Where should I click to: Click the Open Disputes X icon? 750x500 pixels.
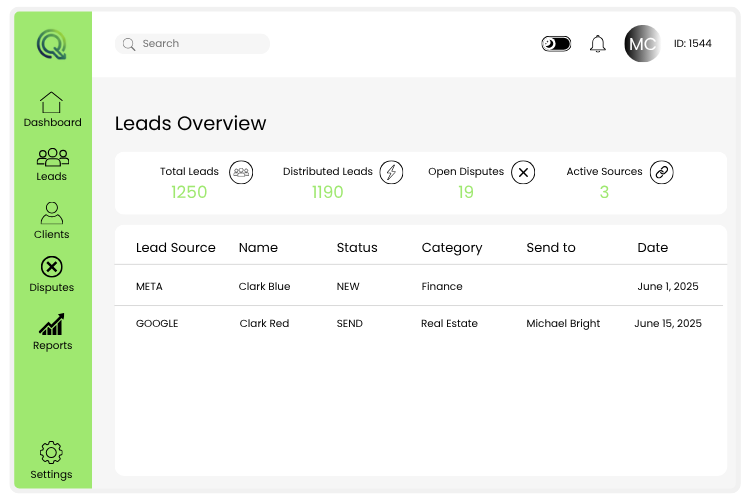click(x=523, y=172)
